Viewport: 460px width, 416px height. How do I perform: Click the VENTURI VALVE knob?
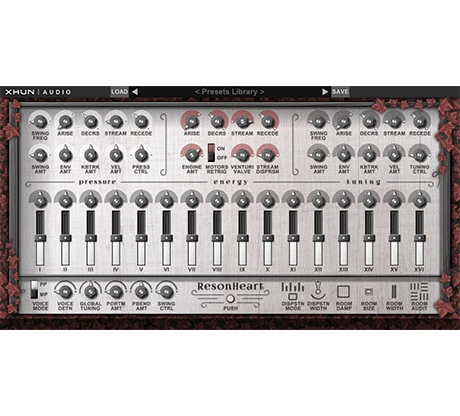pos(242,154)
